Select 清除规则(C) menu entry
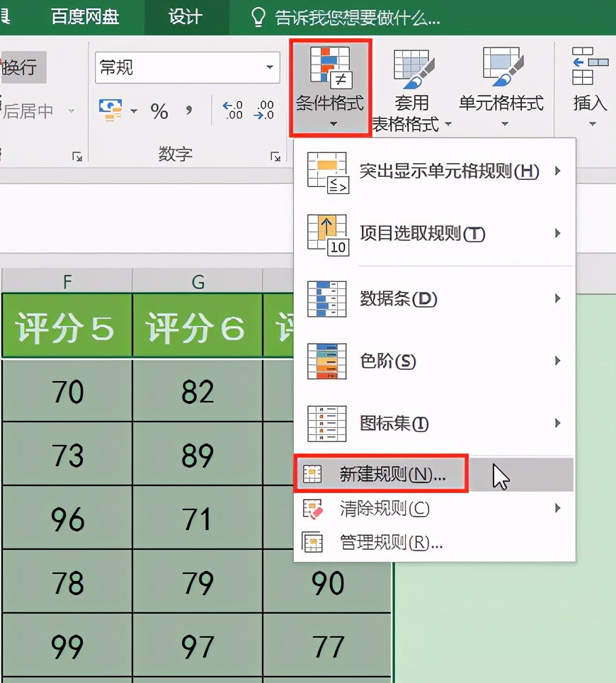 [435, 508]
